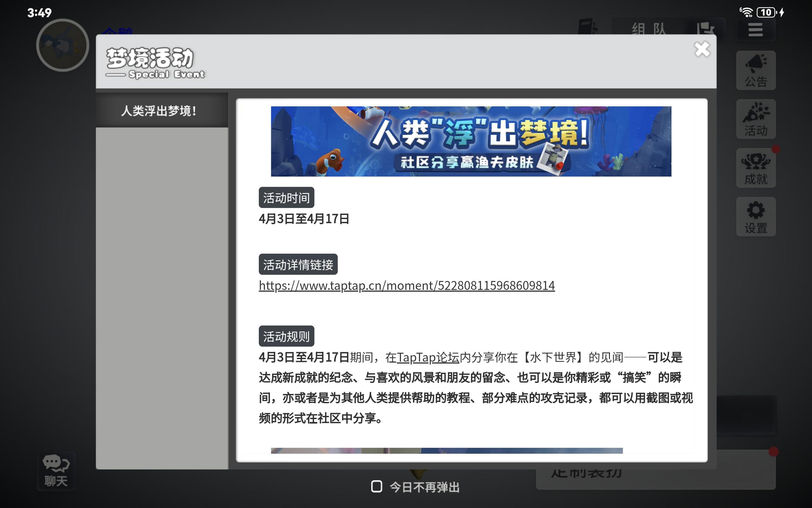
Task: Click the 活动时间 label
Action: click(x=286, y=197)
